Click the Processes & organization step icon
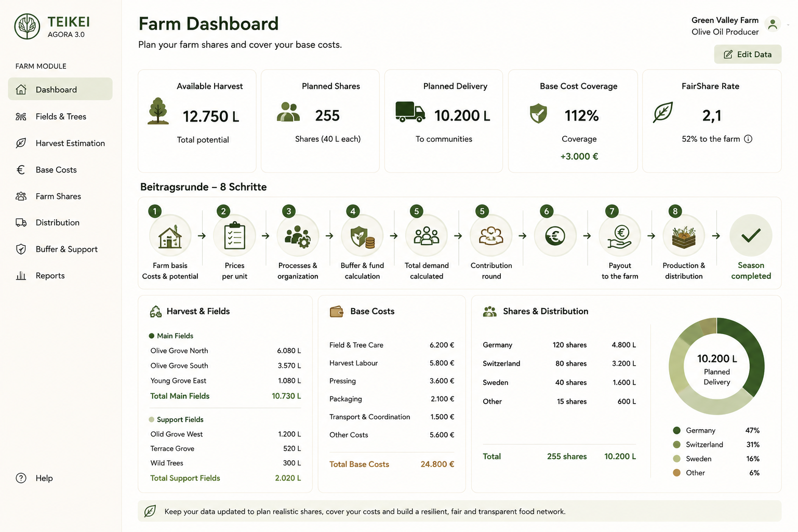Image resolution: width=798 pixels, height=532 pixels. point(298,236)
